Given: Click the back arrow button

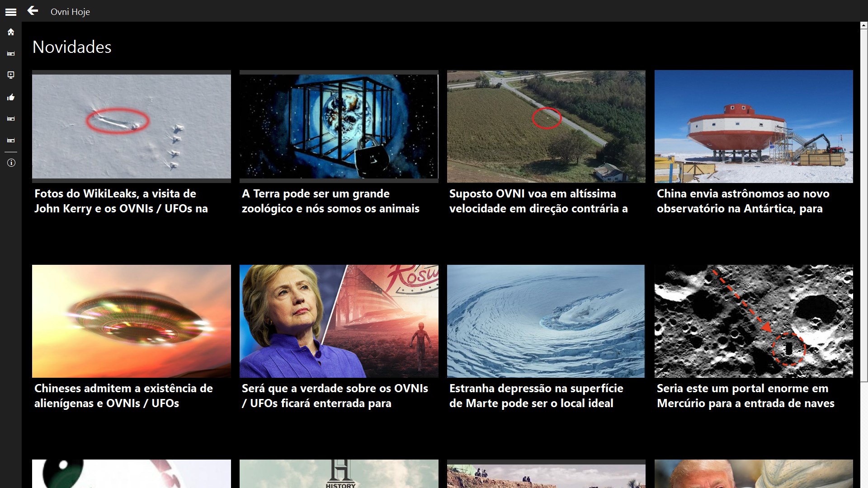Looking at the screenshot, I should click(33, 11).
